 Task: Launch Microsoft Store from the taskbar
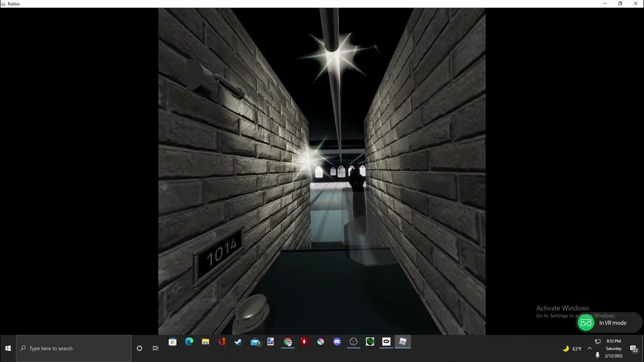pyautogui.click(x=173, y=342)
